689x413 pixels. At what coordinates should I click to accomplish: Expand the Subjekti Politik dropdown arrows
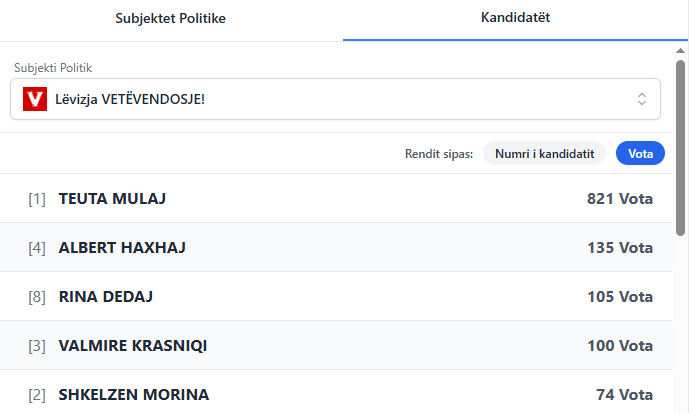click(642, 99)
